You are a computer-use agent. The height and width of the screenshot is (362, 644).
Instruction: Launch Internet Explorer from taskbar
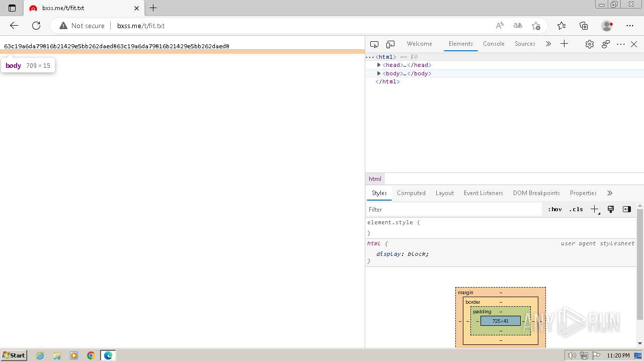40,355
